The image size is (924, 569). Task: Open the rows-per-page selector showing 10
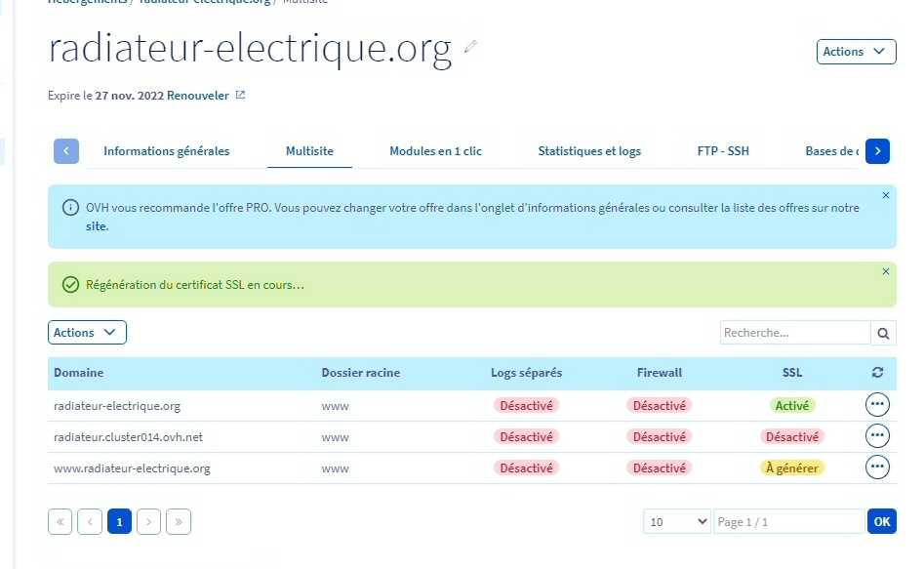tap(676, 522)
